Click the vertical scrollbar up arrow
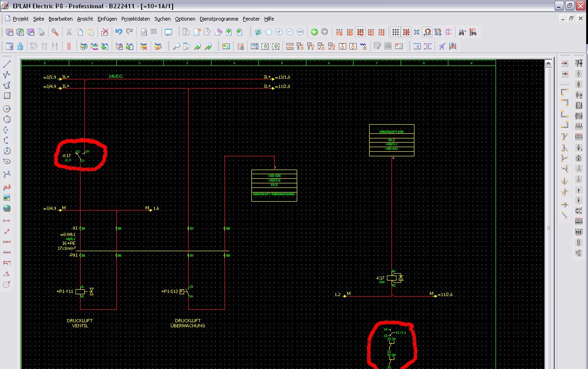This screenshot has height=369, width=588. pyautogui.click(x=548, y=63)
